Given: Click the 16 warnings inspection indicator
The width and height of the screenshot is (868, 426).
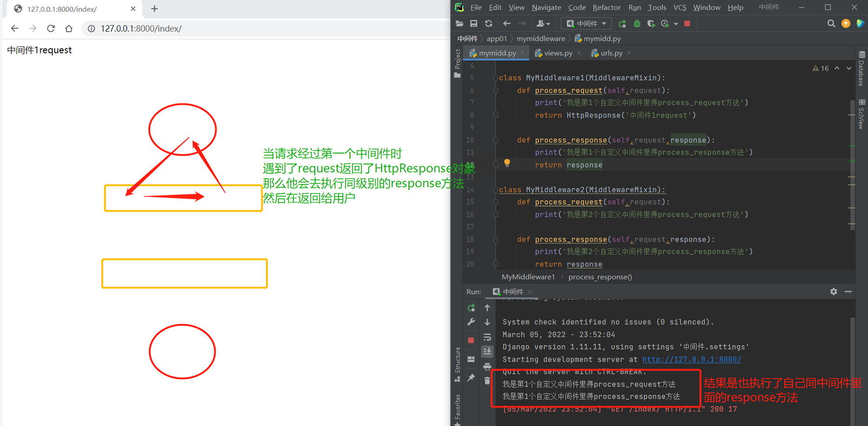Looking at the screenshot, I should click(821, 68).
